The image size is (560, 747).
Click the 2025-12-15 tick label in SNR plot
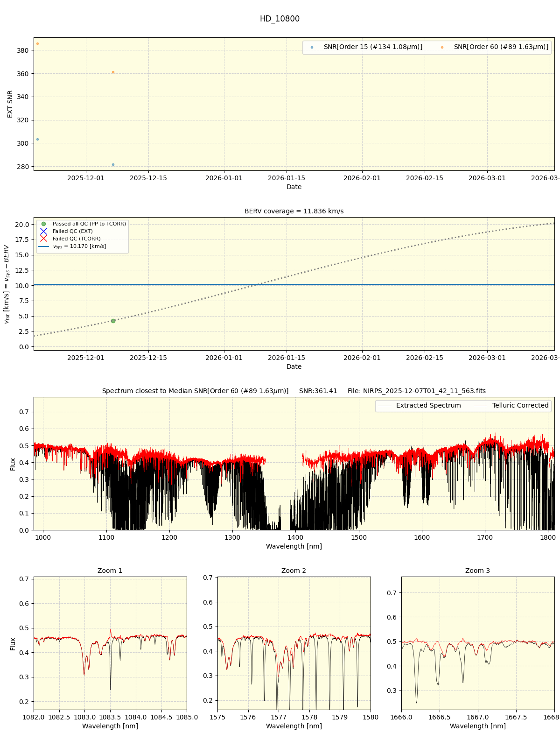(x=148, y=178)
